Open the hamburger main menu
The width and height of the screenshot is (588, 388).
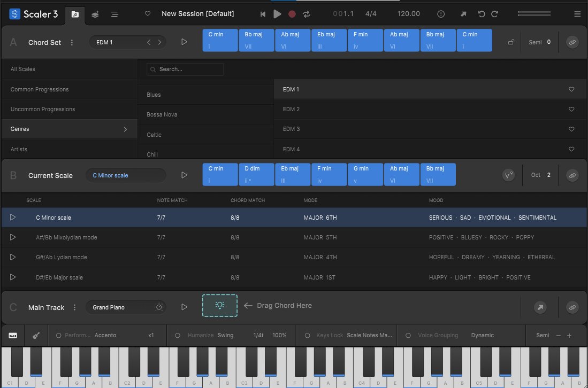tap(577, 14)
